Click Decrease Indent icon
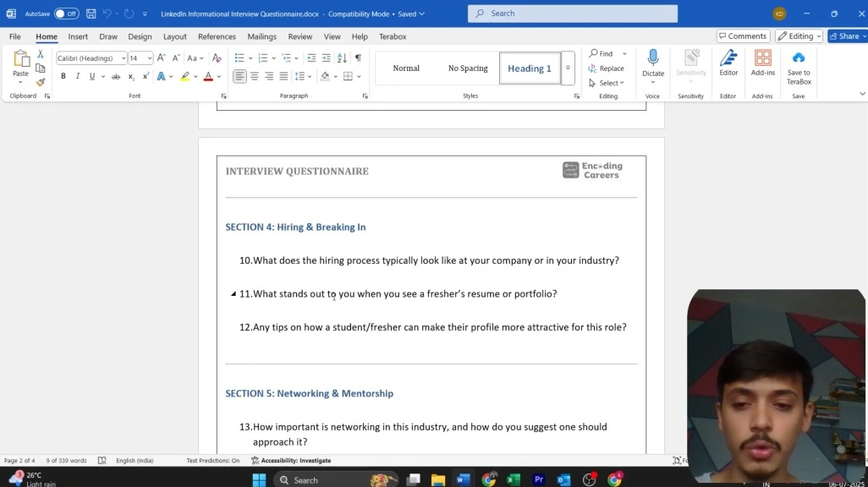 click(311, 58)
